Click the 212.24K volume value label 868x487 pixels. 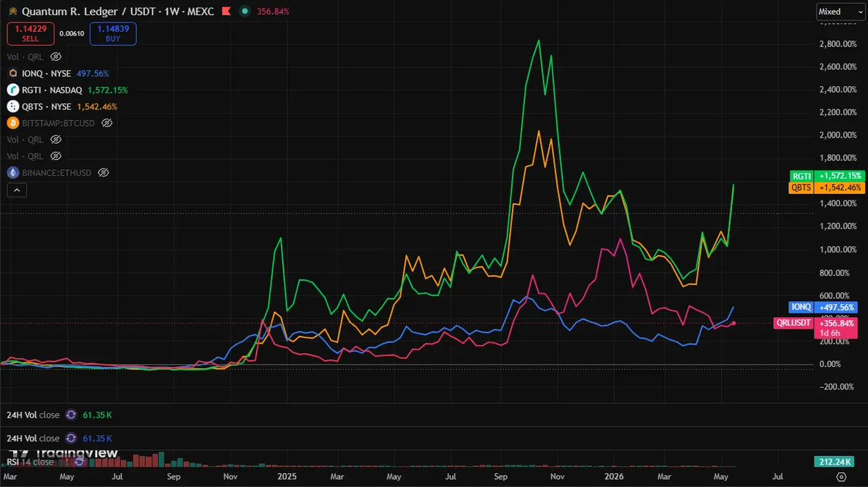[x=834, y=462]
